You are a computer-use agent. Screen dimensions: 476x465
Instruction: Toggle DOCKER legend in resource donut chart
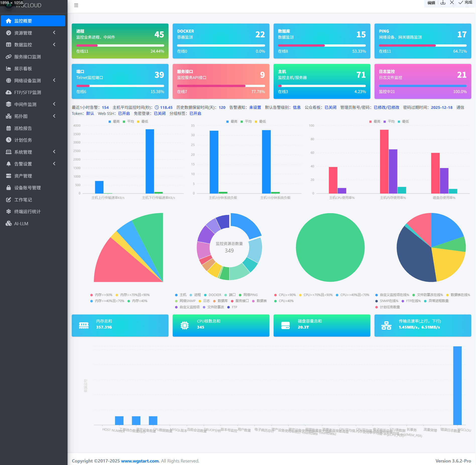pos(212,295)
